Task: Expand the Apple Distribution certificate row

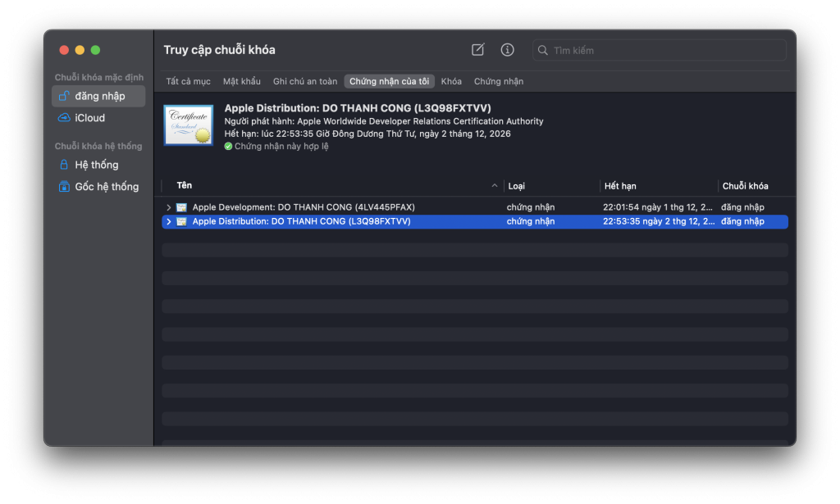Action: click(x=169, y=221)
